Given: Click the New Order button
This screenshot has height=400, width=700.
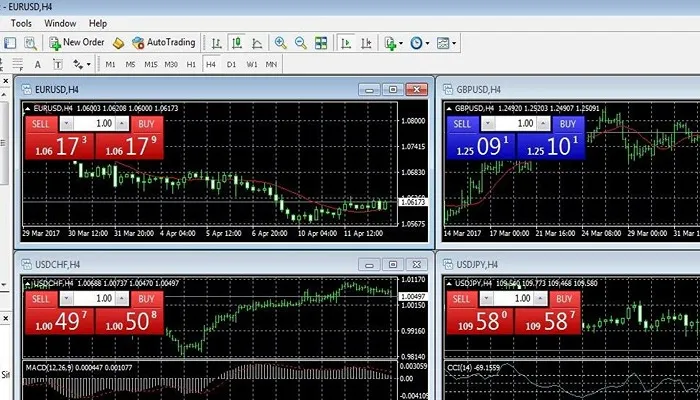Looking at the screenshot, I should pos(77,43).
